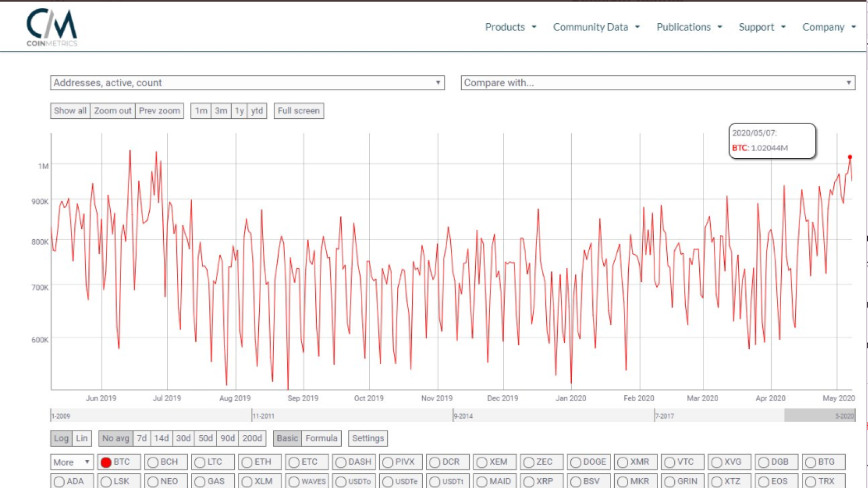Select the XMR asset
Image resolution: width=868 pixels, height=488 pixels.
tap(636, 462)
